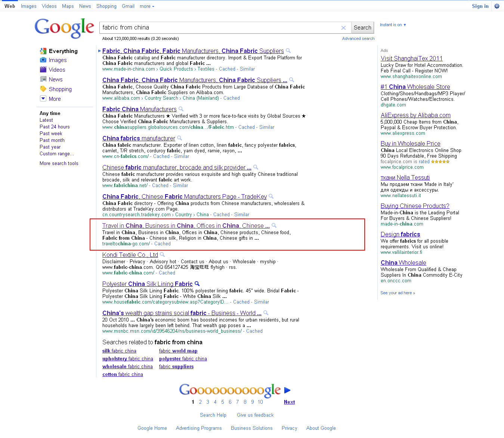Open News in the top bar
Image resolution: width=504 pixels, height=438 pixels.
click(x=85, y=6)
